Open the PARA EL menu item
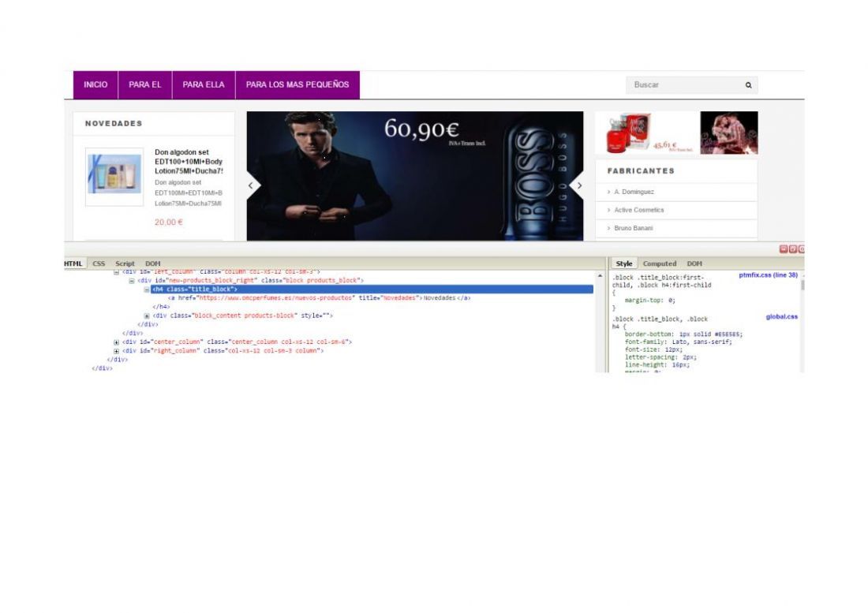This screenshot has width=868, height=613. [x=145, y=84]
